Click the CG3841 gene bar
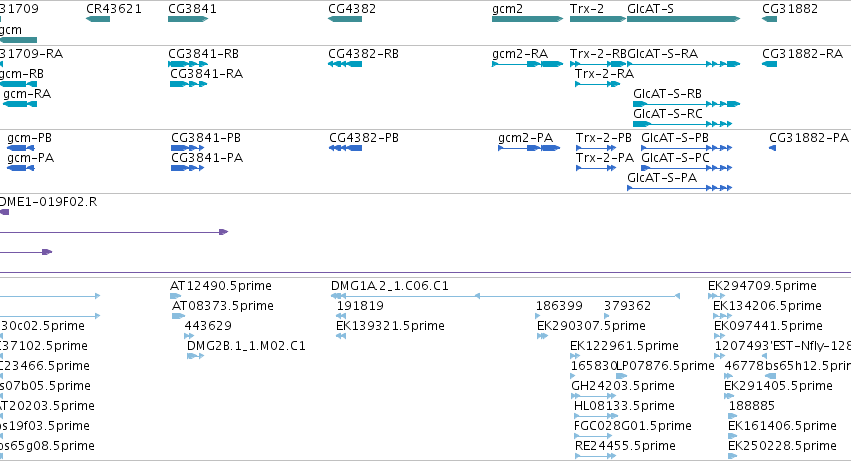The image size is (851, 461). coord(188,19)
